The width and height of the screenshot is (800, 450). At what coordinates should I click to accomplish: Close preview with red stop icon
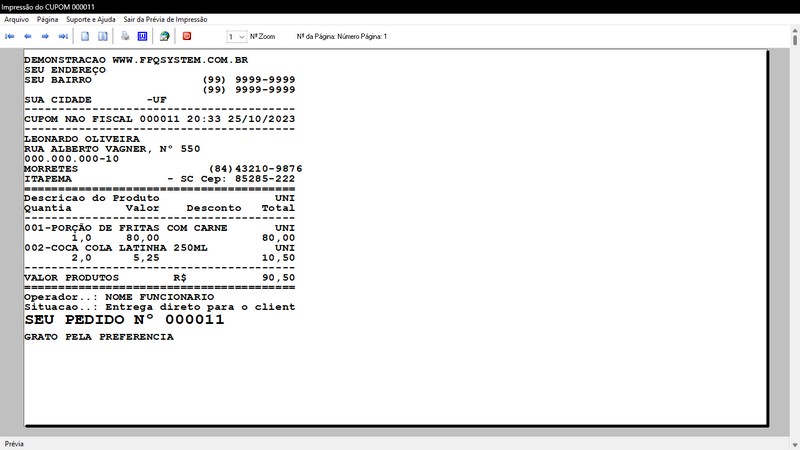pyautogui.click(x=187, y=36)
